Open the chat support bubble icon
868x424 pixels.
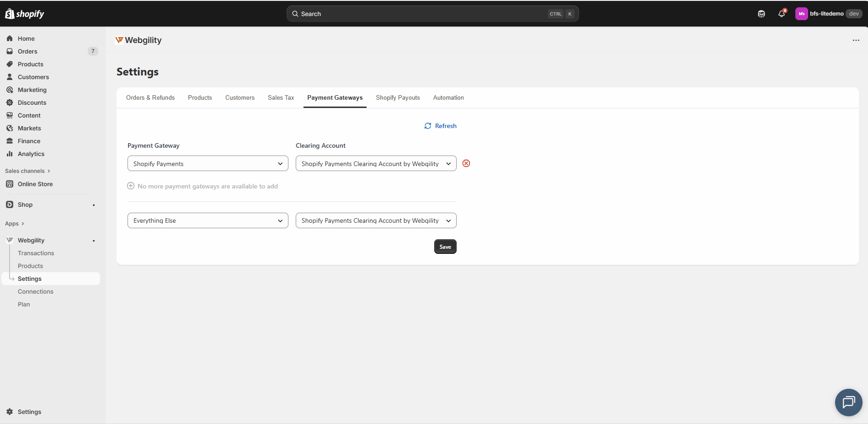click(x=848, y=402)
